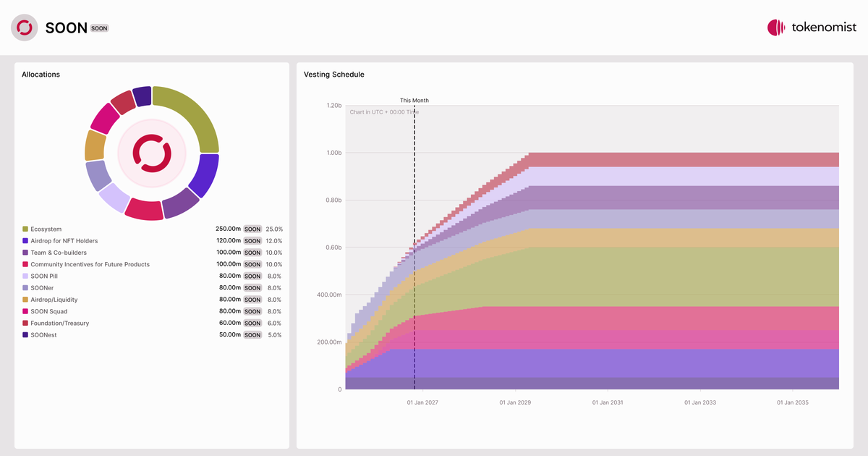
Task: Click the 120.00m allocation amount
Action: tap(228, 241)
